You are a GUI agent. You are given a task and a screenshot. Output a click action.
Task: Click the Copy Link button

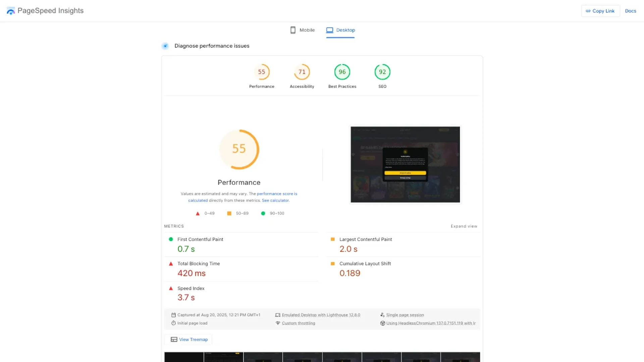[x=600, y=11]
